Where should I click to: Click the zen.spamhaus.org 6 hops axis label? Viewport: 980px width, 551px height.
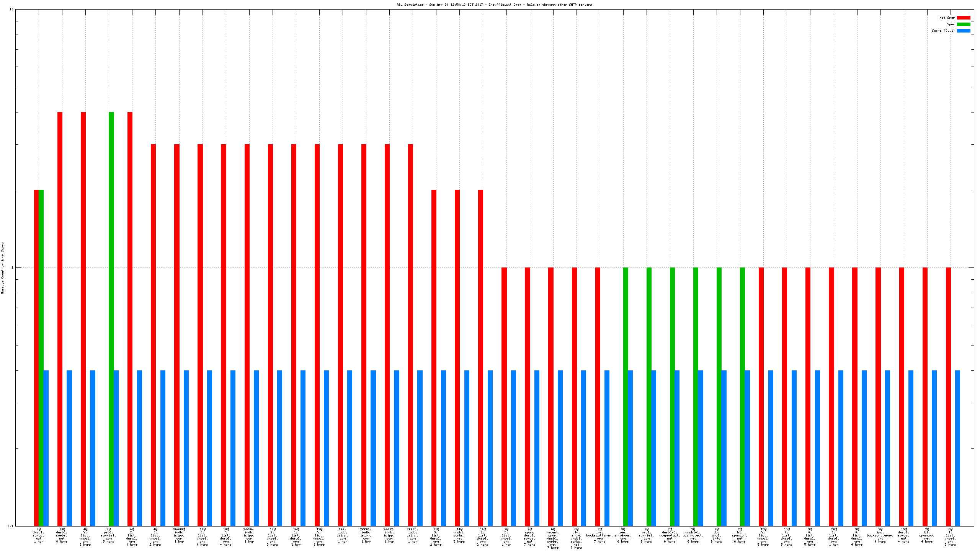click(x=623, y=535)
